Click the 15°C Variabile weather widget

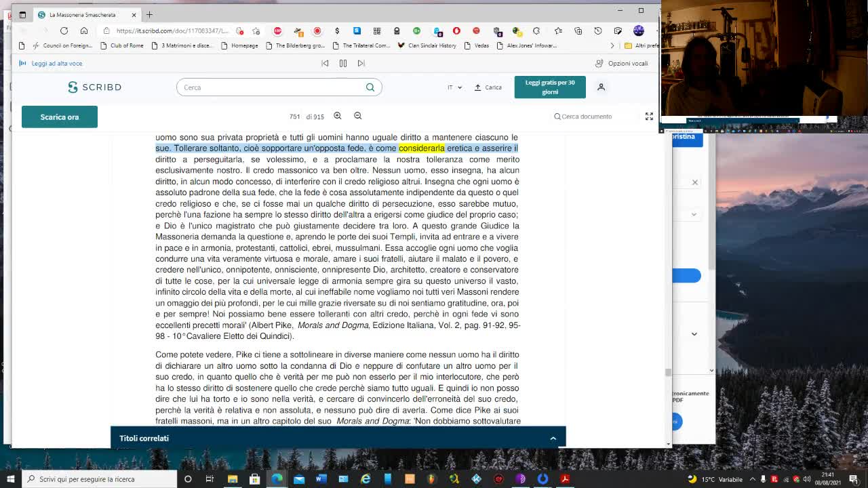click(x=715, y=479)
